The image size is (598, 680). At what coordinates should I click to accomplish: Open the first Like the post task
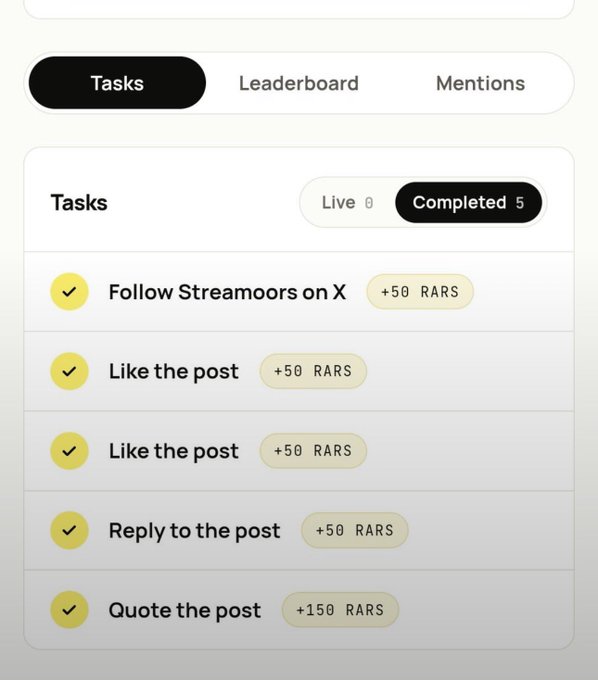[299, 371]
